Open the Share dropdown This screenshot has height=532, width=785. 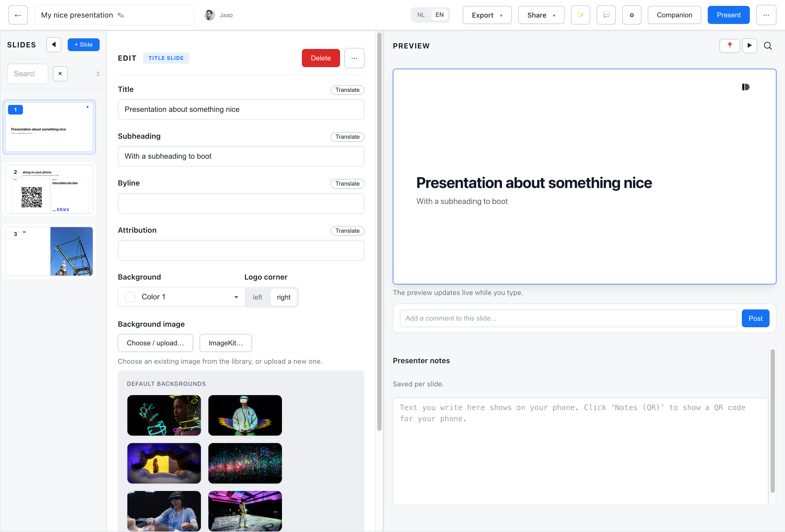pos(541,15)
